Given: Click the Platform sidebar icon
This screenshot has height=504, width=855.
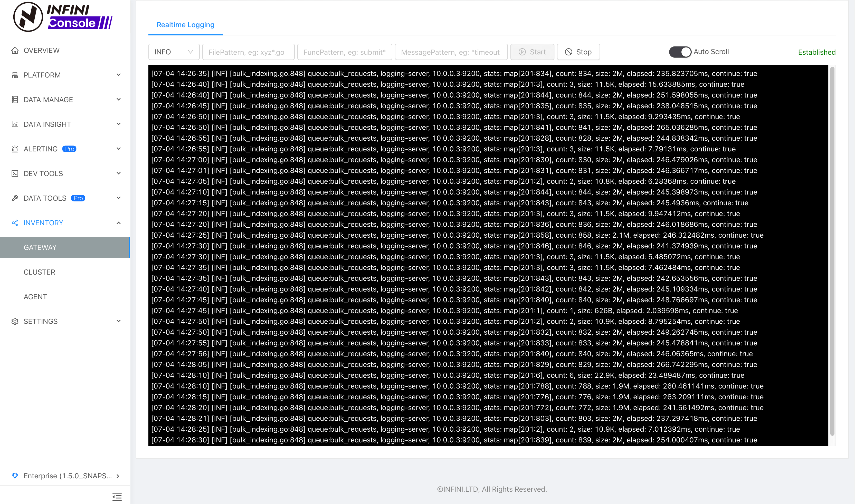Looking at the screenshot, I should point(15,75).
